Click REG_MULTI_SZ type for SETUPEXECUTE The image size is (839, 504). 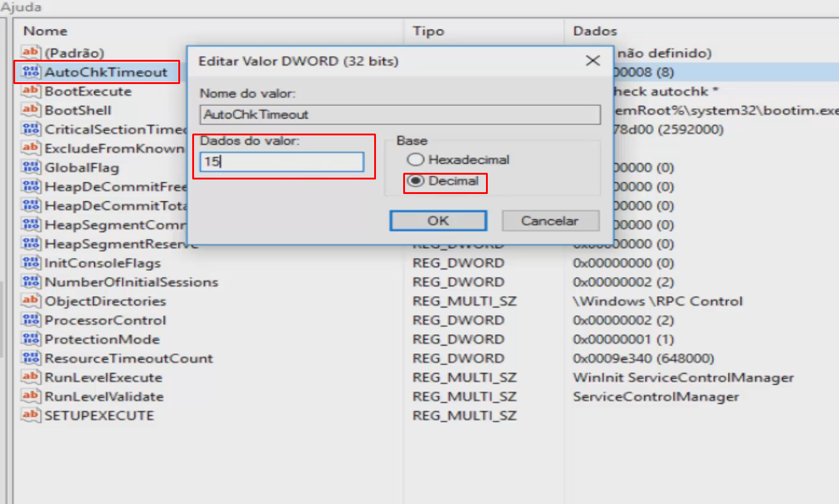[464, 416]
